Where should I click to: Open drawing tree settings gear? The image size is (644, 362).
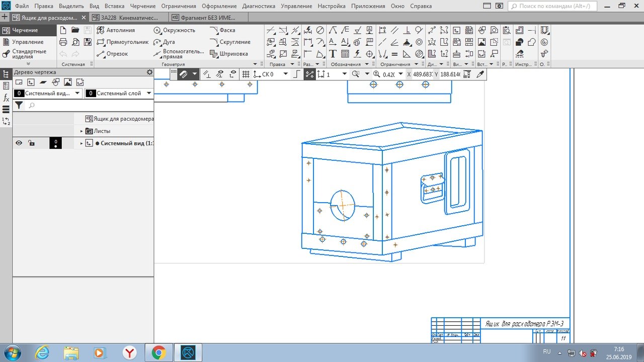pyautogui.click(x=149, y=72)
